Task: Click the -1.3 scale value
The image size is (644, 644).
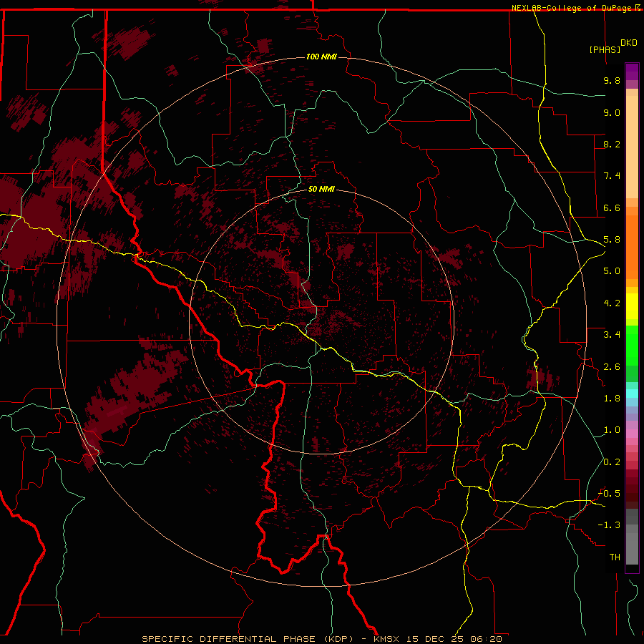Action: [x=609, y=525]
